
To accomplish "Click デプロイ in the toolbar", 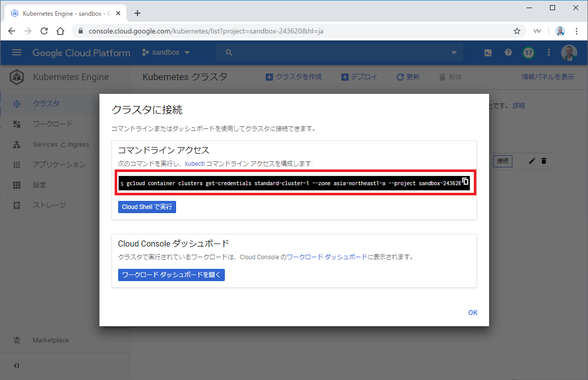I will [359, 77].
